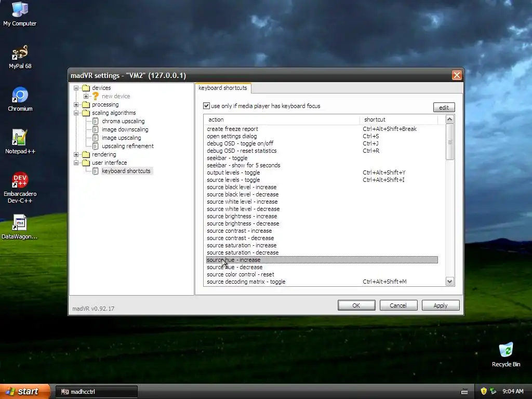Select 'output levels - toggle' row
Viewport: 532px width, 399px height.
322,172
